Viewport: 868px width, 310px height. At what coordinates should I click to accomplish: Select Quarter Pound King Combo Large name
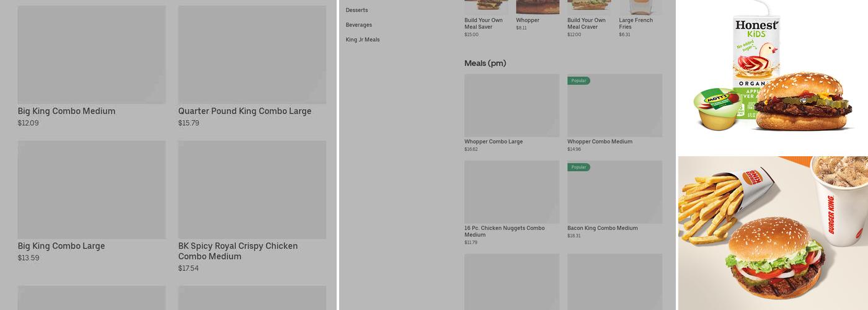245,111
